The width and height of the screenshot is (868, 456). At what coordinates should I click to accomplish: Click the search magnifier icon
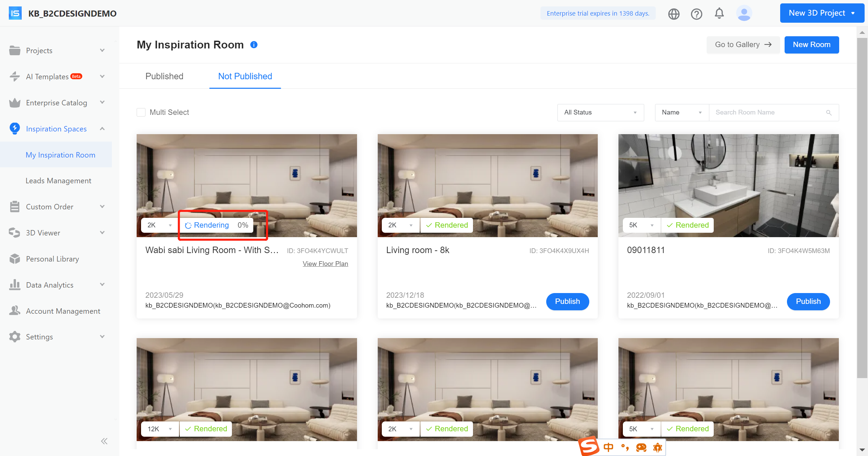pyautogui.click(x=829, y=112)
